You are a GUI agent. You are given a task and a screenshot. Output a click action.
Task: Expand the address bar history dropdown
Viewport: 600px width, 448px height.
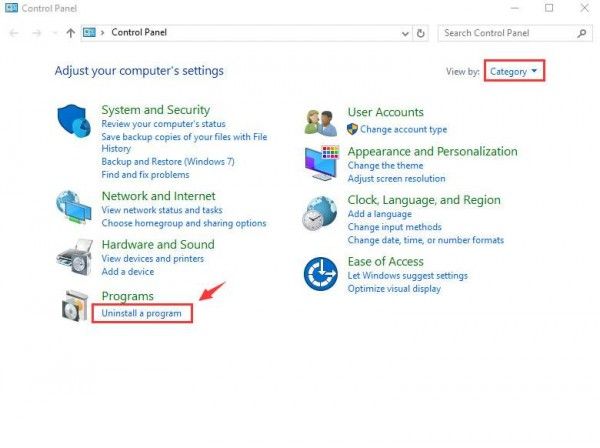404,33
